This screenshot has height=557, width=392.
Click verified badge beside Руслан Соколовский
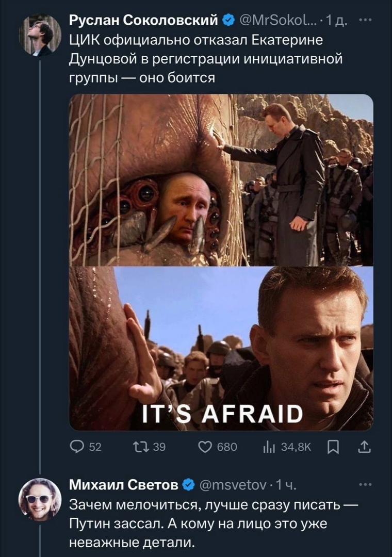[x=227, y=21]
